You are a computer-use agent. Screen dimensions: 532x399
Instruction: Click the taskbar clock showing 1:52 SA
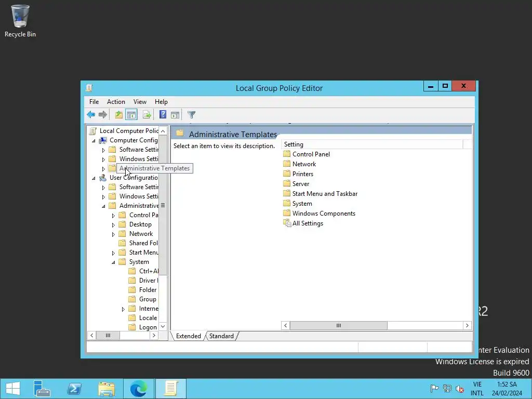point(507,384)
